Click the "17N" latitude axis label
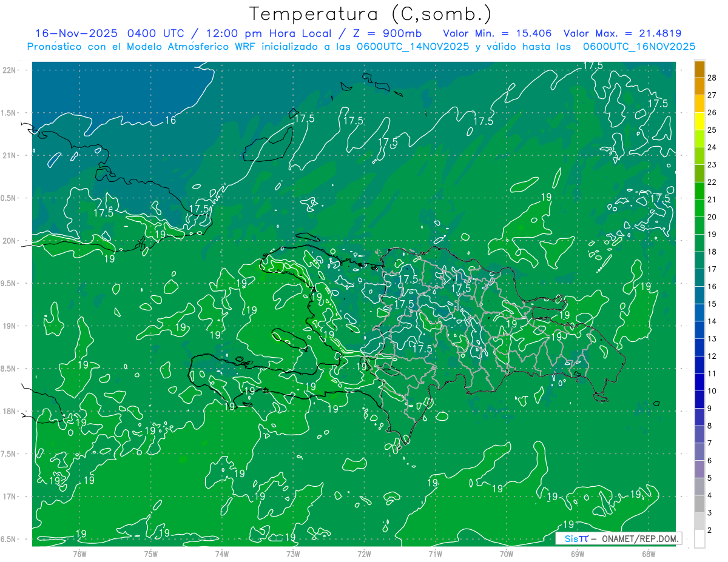The width and height of the screenshot is (728, 562). click(10, 497)
